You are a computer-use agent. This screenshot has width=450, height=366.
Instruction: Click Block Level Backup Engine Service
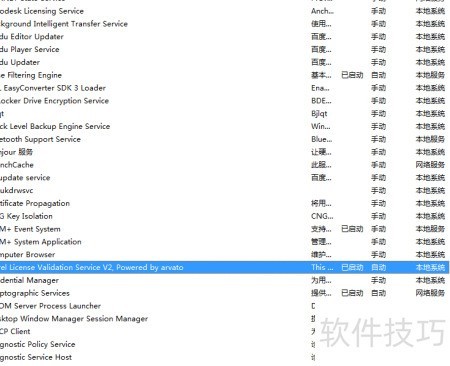225,126
